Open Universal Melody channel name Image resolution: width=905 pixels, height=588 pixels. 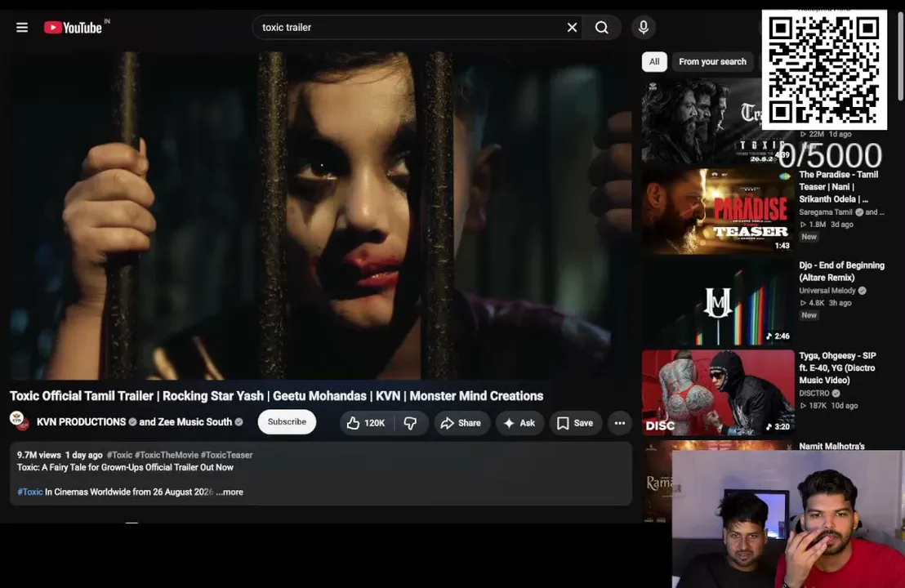827,291
